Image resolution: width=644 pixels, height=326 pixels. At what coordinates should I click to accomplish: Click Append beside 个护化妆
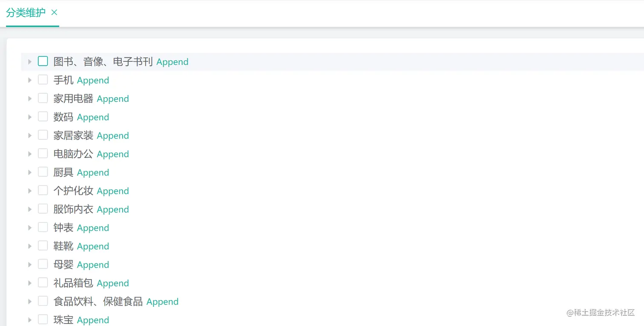[113, 191]
